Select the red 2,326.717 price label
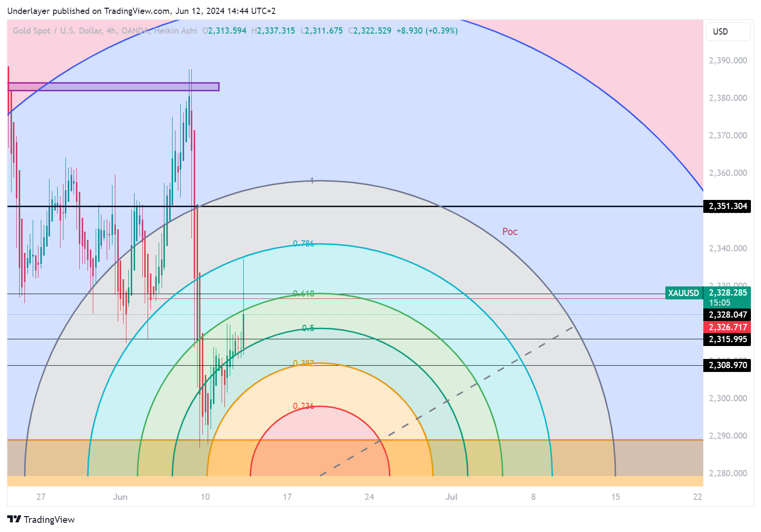 pyautogui.click(x=727, y=327)
